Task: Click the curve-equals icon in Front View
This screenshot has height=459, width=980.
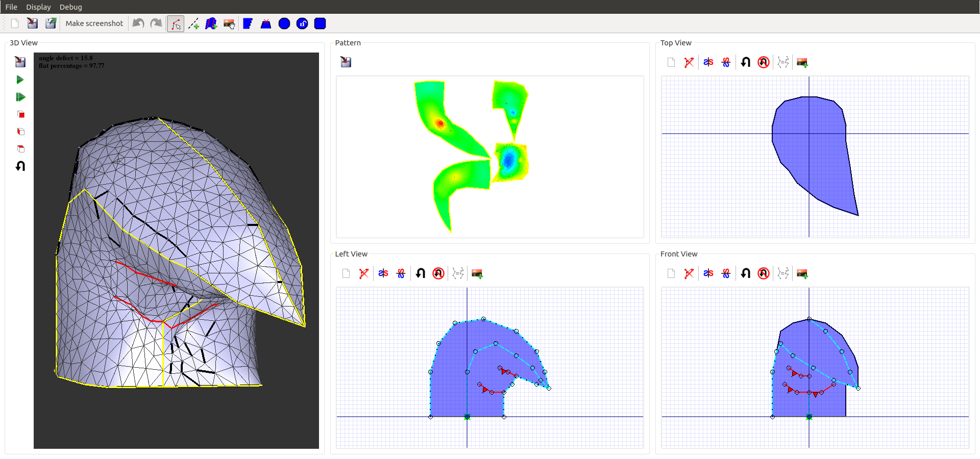Action: pyautogui.click(x=783, y=273)
